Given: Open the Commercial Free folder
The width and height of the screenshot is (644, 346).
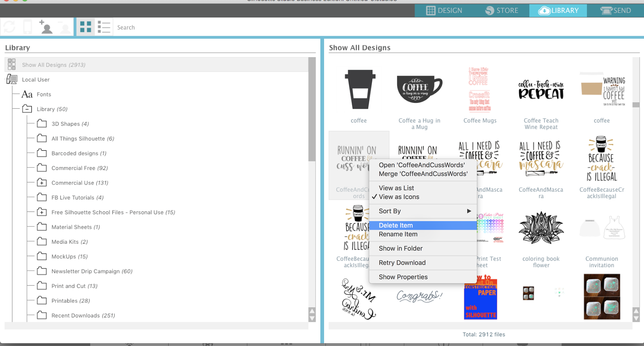Looking at the screenshot, I should (80, 168).
